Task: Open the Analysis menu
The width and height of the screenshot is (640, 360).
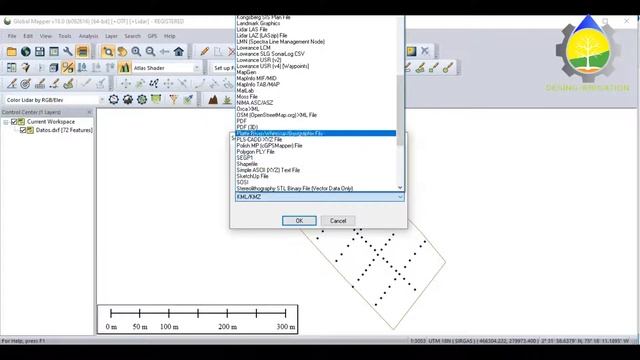Action: (88, 36)
